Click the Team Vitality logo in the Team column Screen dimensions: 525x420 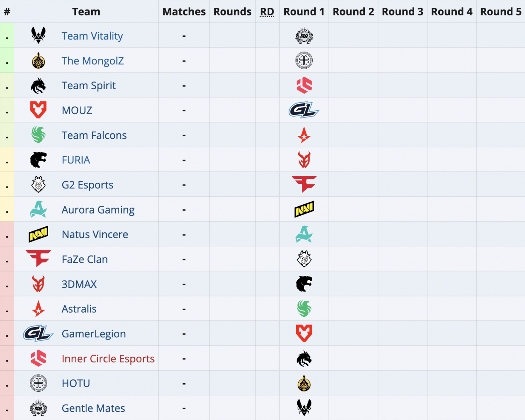point(38,35)
